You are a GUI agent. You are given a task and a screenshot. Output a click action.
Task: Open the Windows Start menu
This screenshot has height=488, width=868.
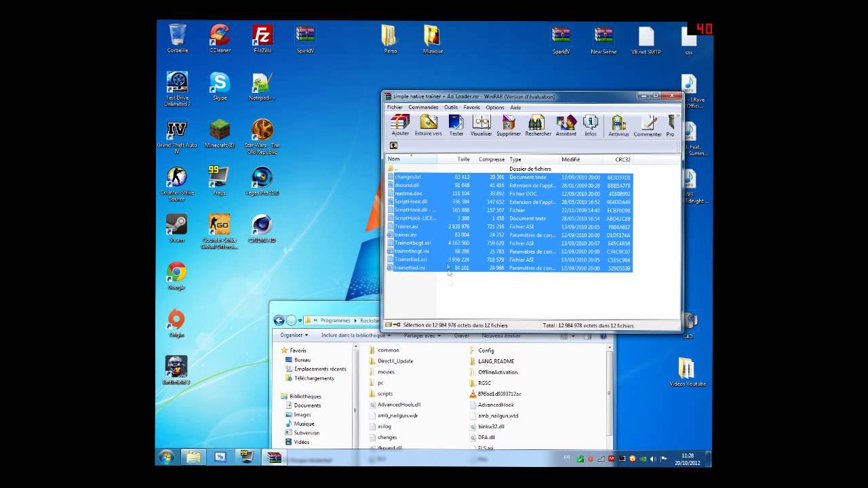[x=166, y=457]
